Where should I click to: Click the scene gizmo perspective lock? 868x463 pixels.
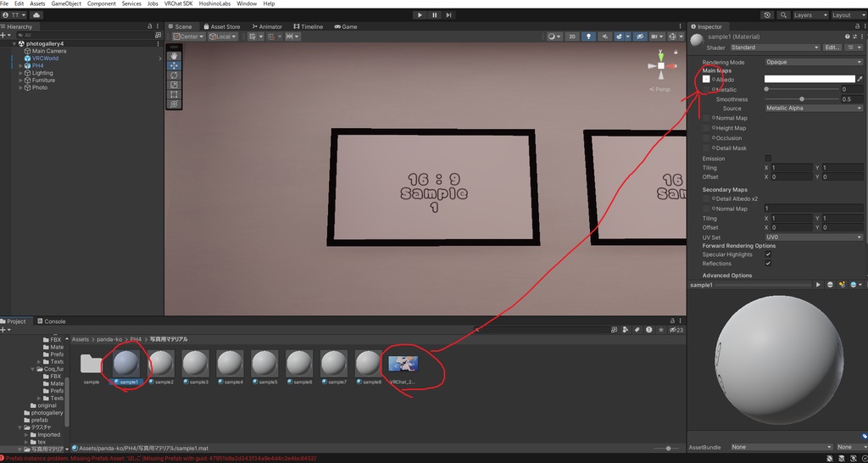coord(676,52)
